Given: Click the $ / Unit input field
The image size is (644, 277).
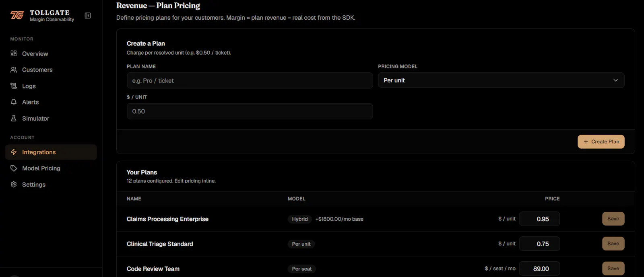Looking at the screenshot, I should coord(250,111).
